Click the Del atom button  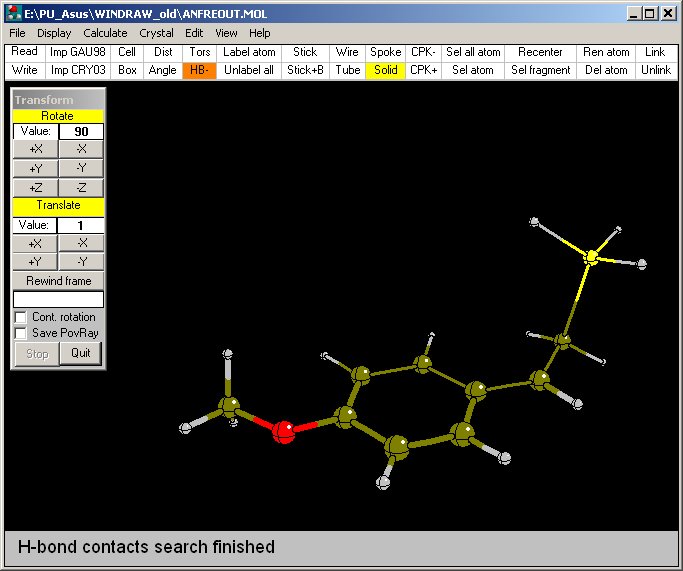[x=606, y=70]
